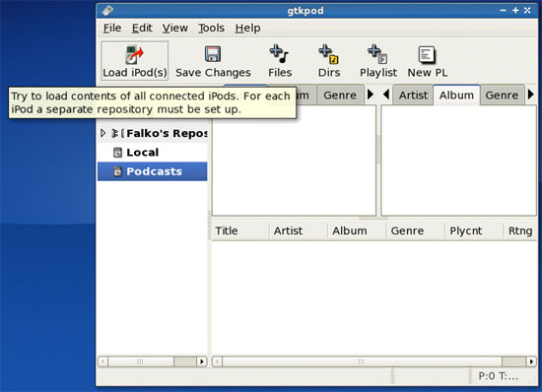Click right arrow of playlist pane scrollbar
Viewport: 542px width, 392px height.
point(201,361)
